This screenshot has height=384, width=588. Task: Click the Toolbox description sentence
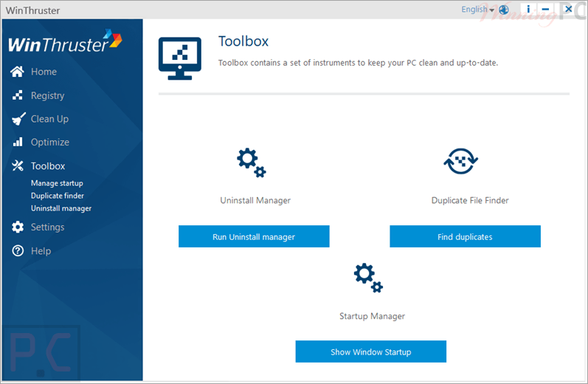point(358,63)
